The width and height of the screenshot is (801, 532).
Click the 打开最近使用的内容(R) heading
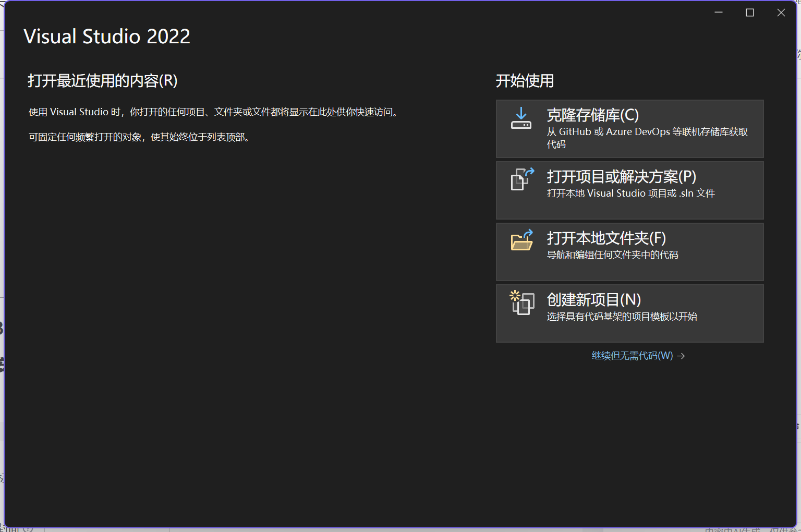[103, 81]
